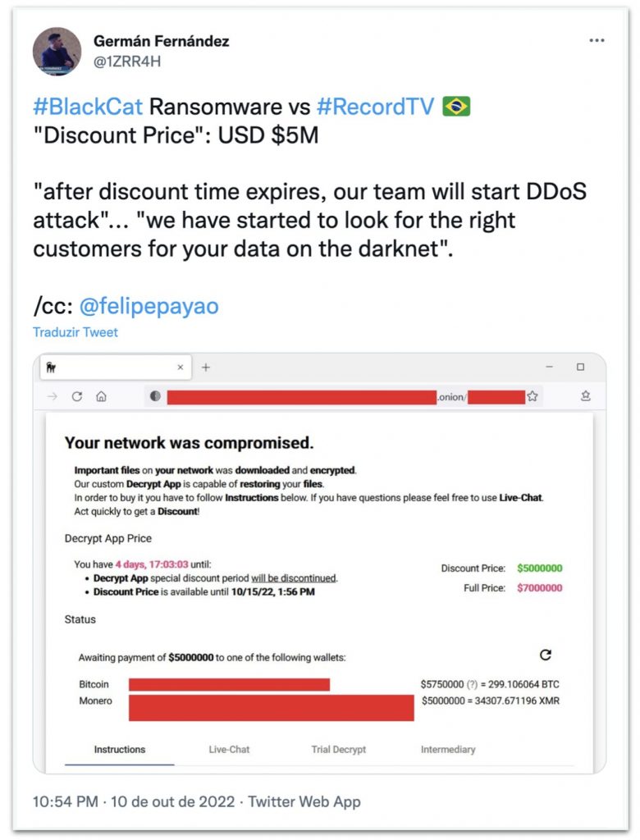Go to the browser home page icon
640x840 pixels.
[x=101, y=396]
